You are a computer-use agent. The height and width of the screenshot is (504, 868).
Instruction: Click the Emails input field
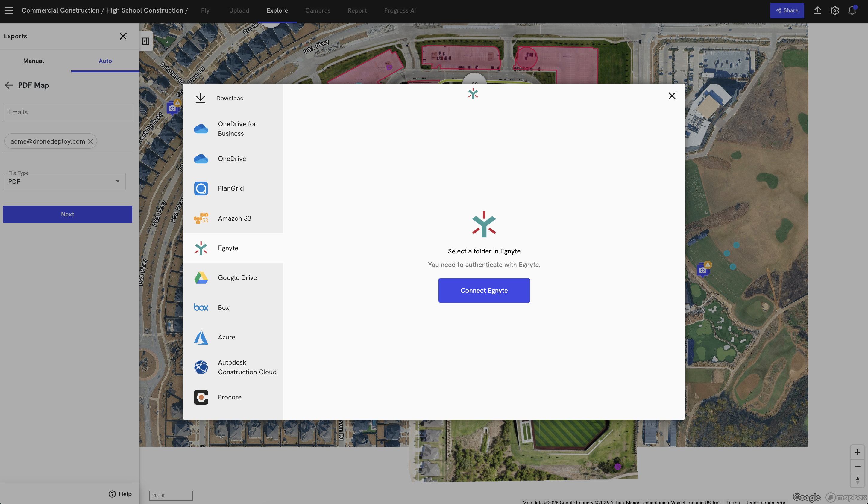(x=68, y=112)
